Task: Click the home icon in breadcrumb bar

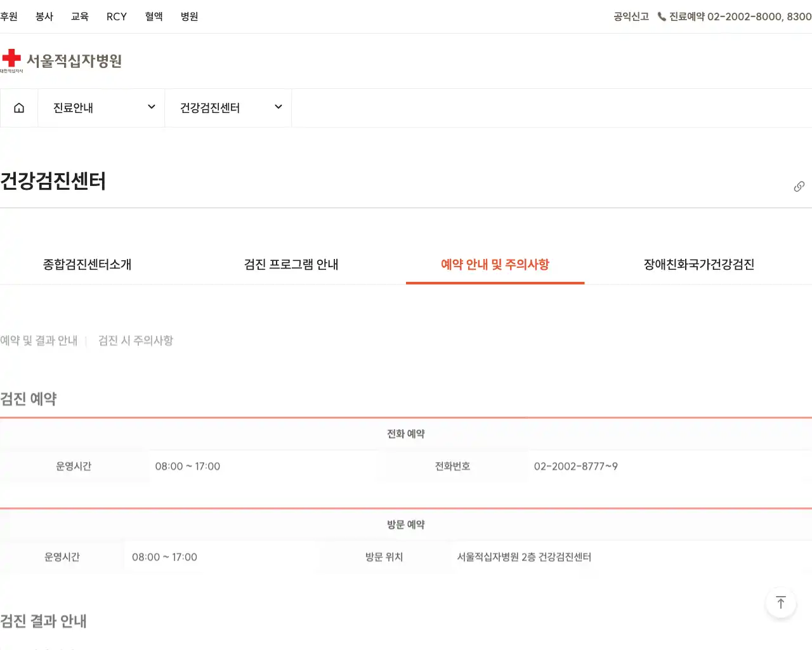Action: pos(19,108)
